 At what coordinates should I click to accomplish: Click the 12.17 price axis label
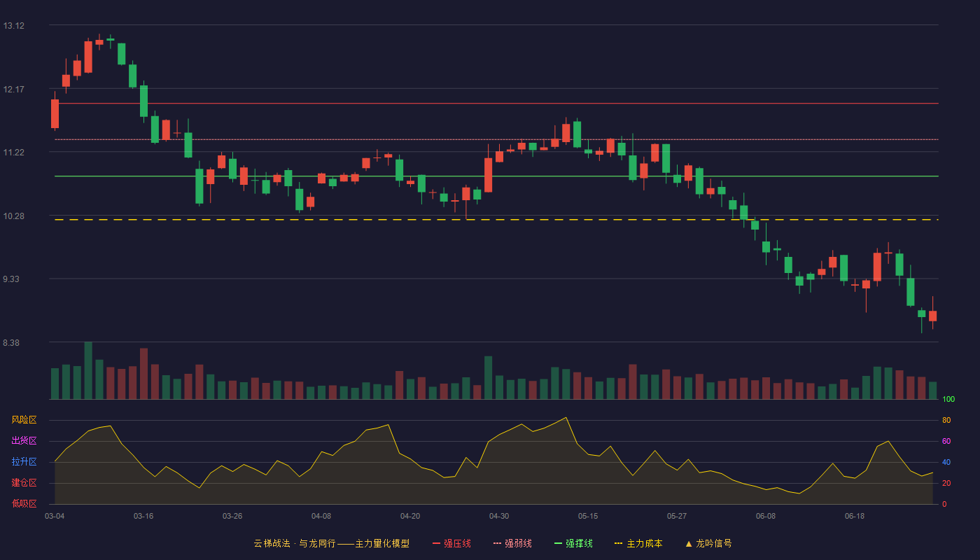click(13, 89)
